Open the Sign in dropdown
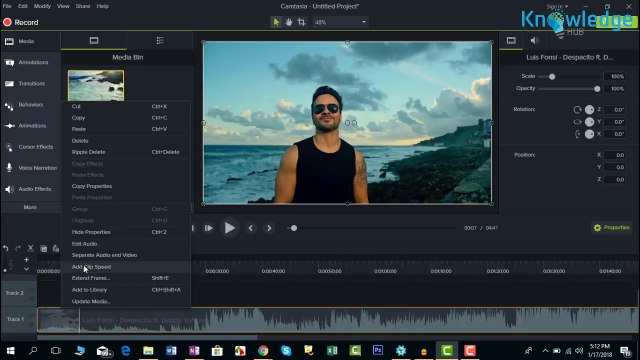640x360 pixels. click(557, 7)
